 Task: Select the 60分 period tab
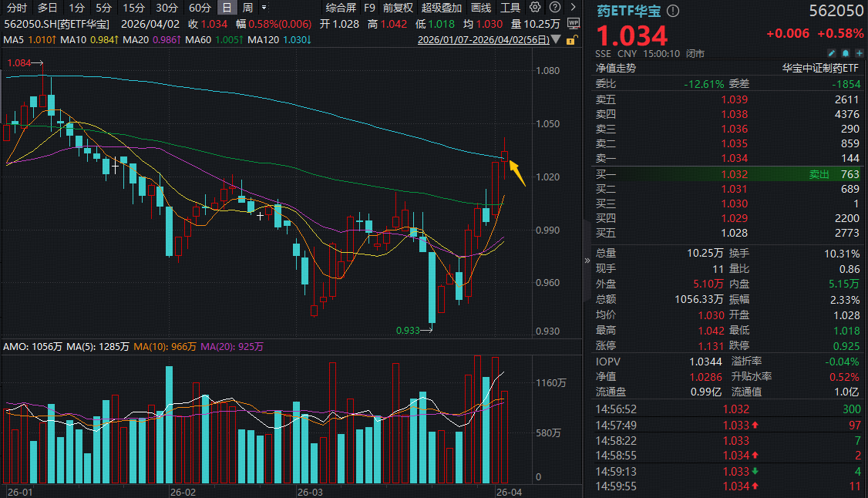pos(200,8)
